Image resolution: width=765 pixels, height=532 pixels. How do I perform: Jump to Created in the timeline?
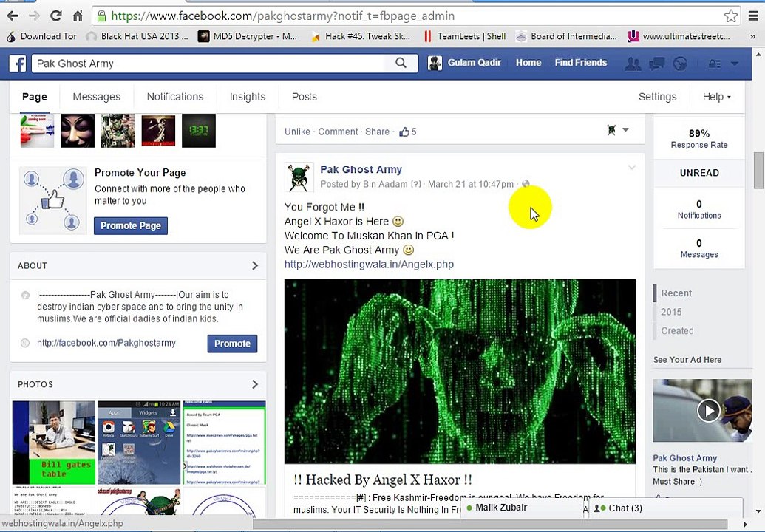tap(677, 330)
